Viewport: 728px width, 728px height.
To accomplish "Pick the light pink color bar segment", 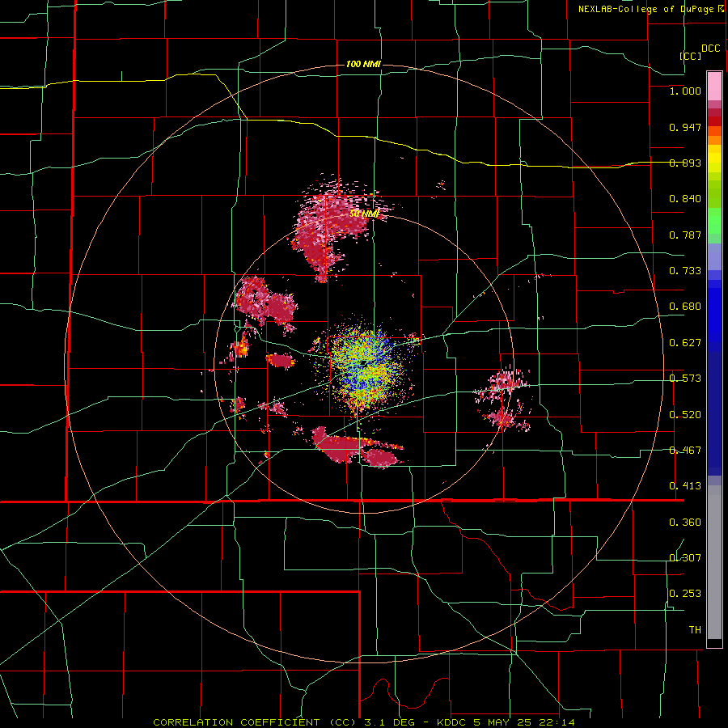I will tap(714, 87).
